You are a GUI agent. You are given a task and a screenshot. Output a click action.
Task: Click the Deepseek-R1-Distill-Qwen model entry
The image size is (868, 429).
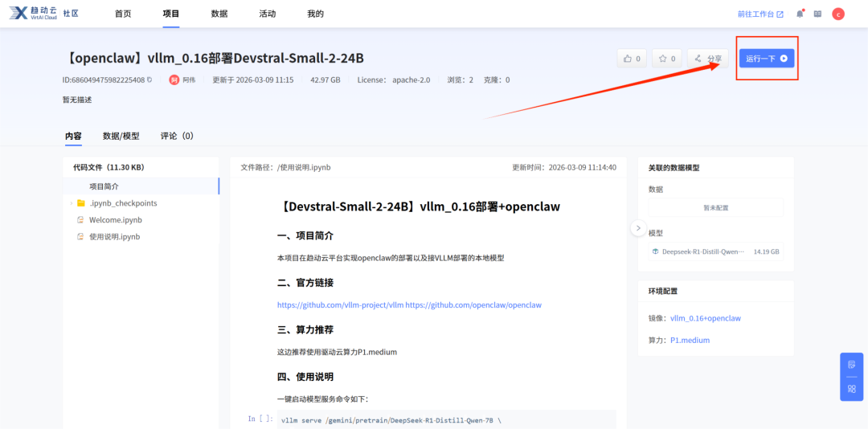point(716,251)
